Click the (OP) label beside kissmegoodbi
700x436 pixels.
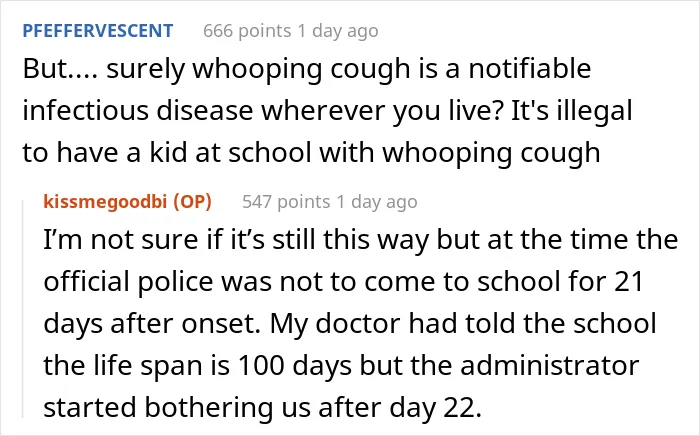(192, 202)
